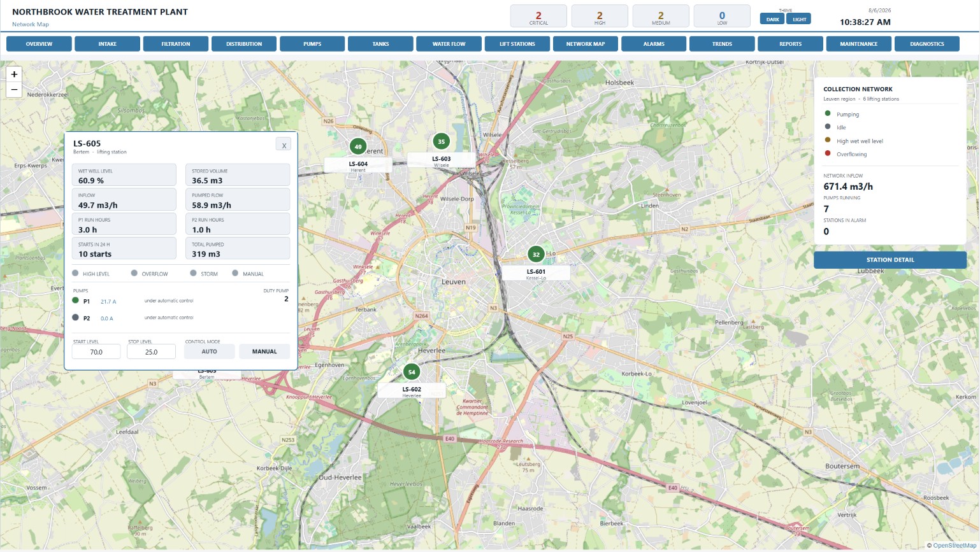Click the P2 current 0.0 A reading
980x552 pixels.
click(x=107, y=318)
